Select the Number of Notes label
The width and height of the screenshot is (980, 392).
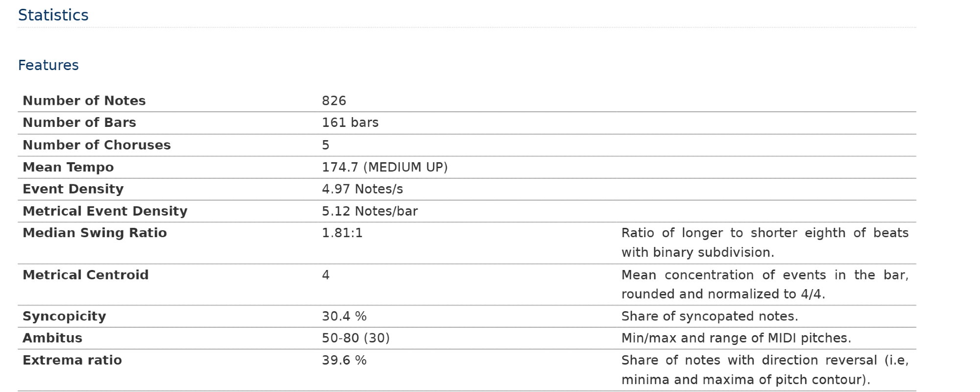click(x=84, y=100)
